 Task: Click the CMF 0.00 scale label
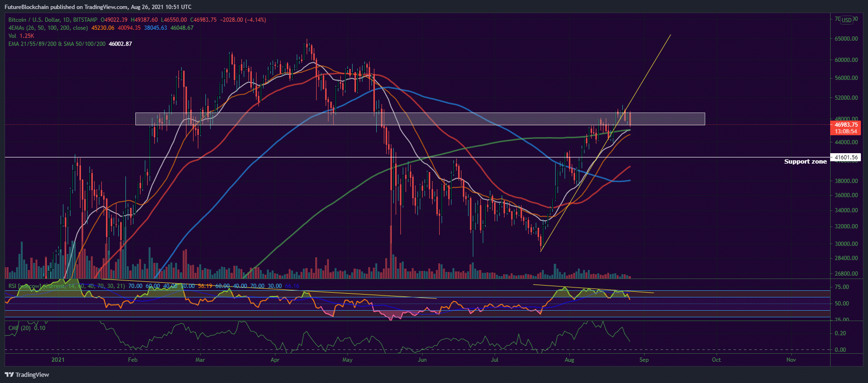pos(841,350)
